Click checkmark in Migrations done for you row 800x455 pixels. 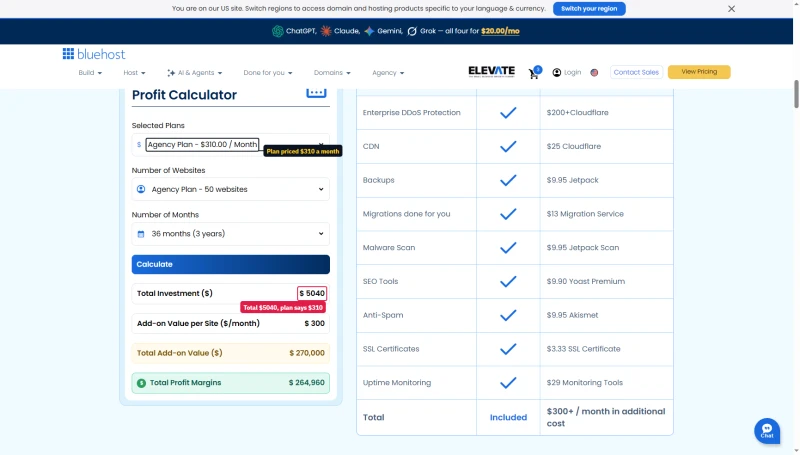point(508,214)
